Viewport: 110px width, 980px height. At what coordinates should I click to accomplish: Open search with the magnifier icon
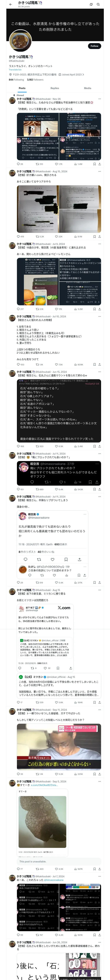pyautogui.click(x=98, y=5)
